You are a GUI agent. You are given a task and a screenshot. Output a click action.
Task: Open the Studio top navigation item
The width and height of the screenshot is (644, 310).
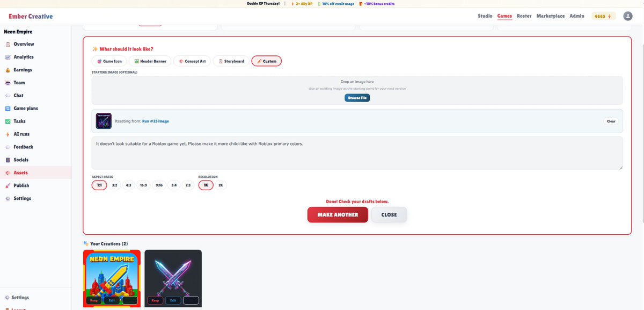tap(485, 16)
